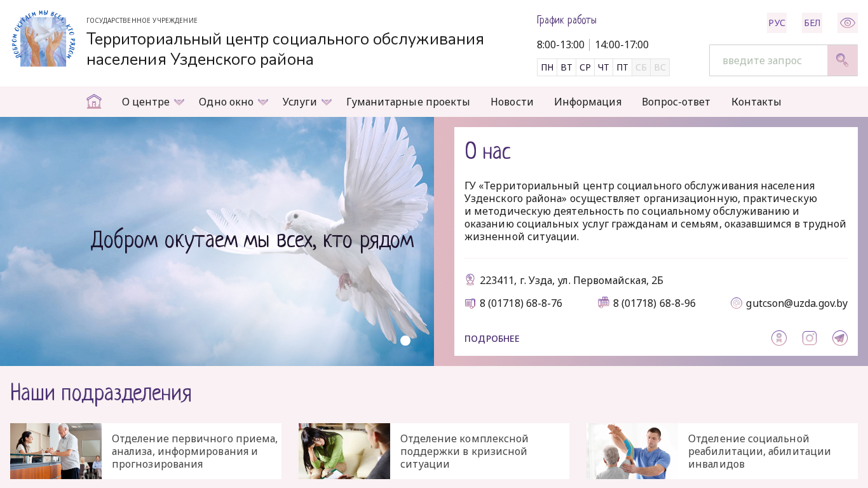The height and width of the screenshot is (488, 868).
Task: Click the phone icon beside 68-8-76
Action: [x=470, y=303]
